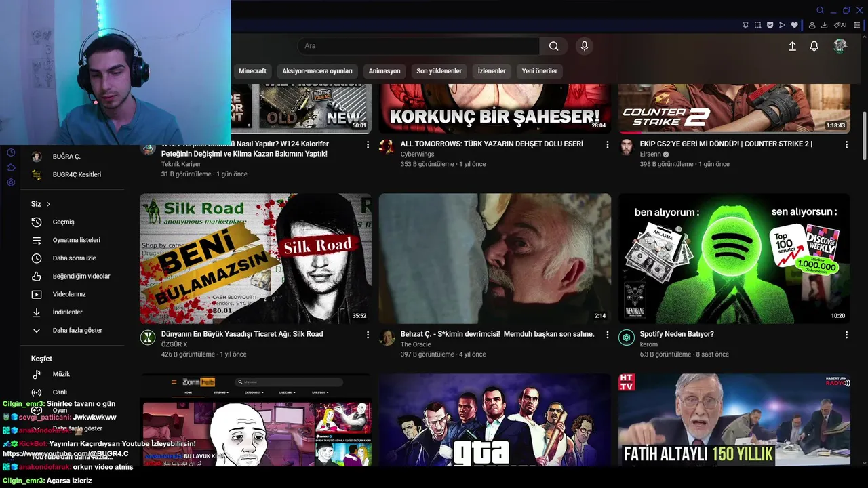Screen dimensions: 868x488
Task: Click the browser tab search magnifier
Action: tap(820, 10)
